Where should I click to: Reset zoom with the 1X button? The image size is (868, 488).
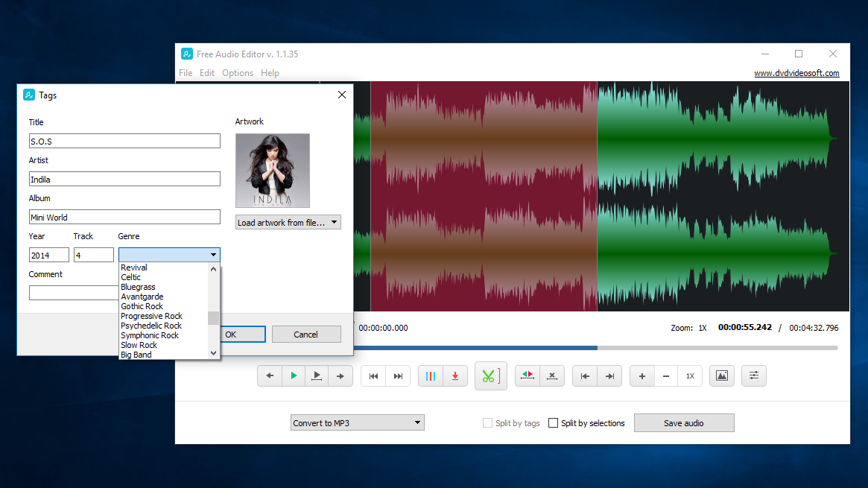pyautogui.click(x=690, y=376)
